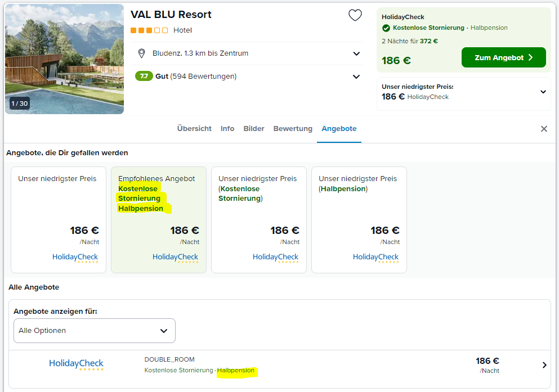Click 186 € /Nacht price in DOUBLE_ROOM row
This screenshot has width=559, height=392.
[x=487, y=365]
